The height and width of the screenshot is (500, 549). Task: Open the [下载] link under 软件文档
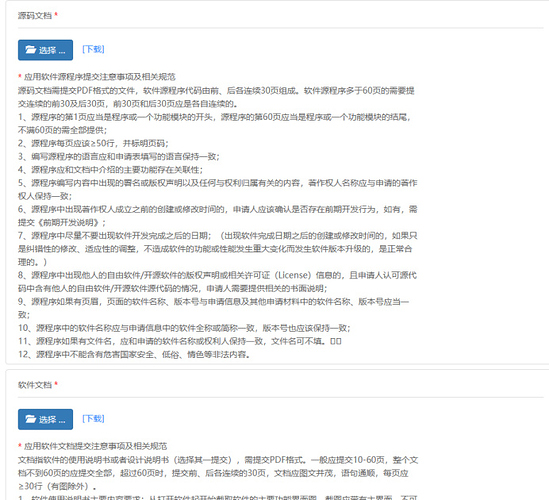93,418
